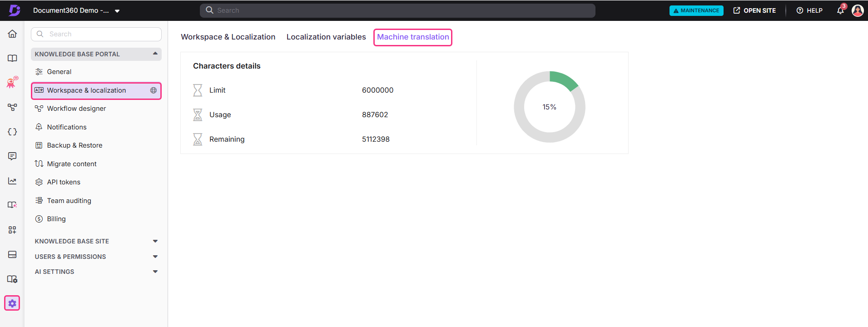This screenshot has height=327, width=868.
Task: Click the Limit value 6000000
Action: [x=377, y=90]
